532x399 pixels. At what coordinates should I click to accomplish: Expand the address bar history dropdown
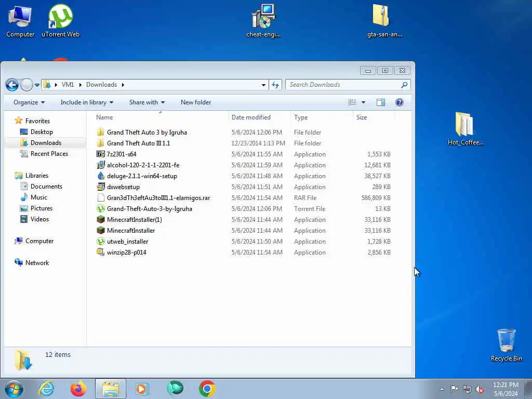263,85
